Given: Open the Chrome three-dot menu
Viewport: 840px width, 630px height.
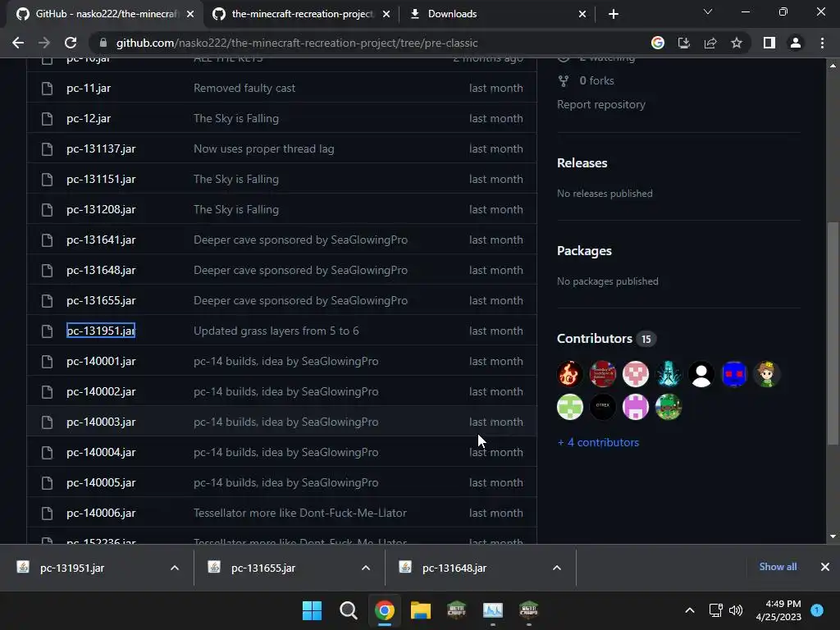Looking at the screenshot, I should click(822, 43).
